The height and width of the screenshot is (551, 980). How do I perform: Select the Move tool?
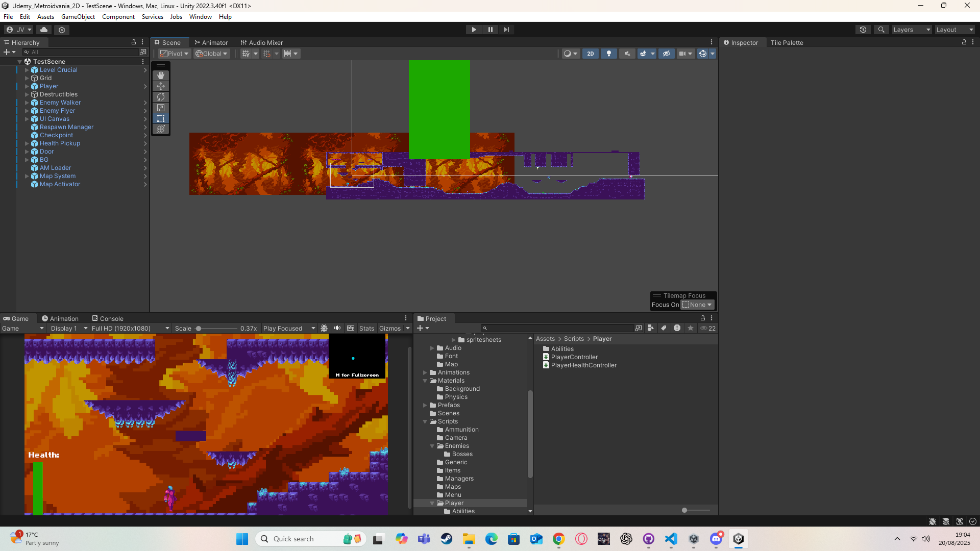(x=161, y=86)
